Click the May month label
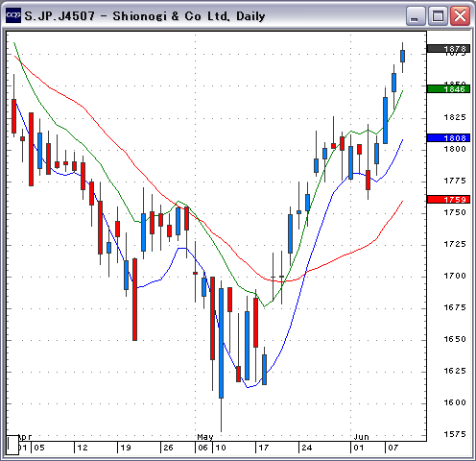476x461 pixels. 205,437
